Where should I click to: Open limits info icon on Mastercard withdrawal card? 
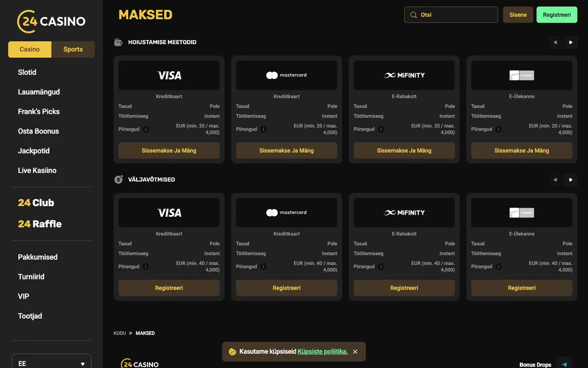[x=264, y=267]
